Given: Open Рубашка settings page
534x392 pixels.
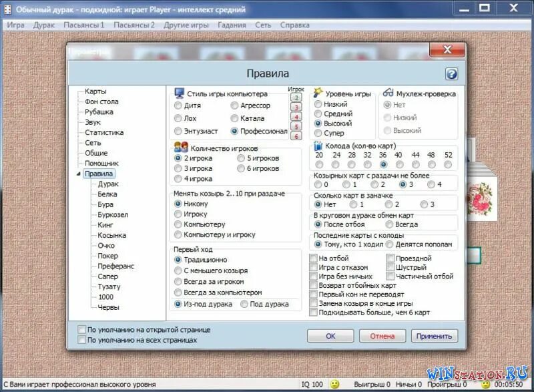Looking at the screenshot, I should tap(99, 112).
